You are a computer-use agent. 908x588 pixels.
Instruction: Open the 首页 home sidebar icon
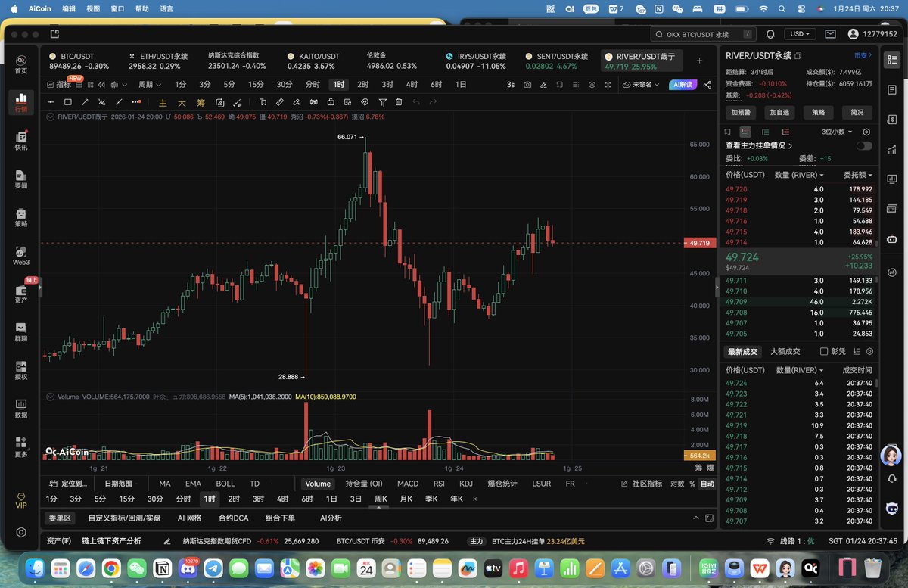pyautogui.click(x=21, y=64)
